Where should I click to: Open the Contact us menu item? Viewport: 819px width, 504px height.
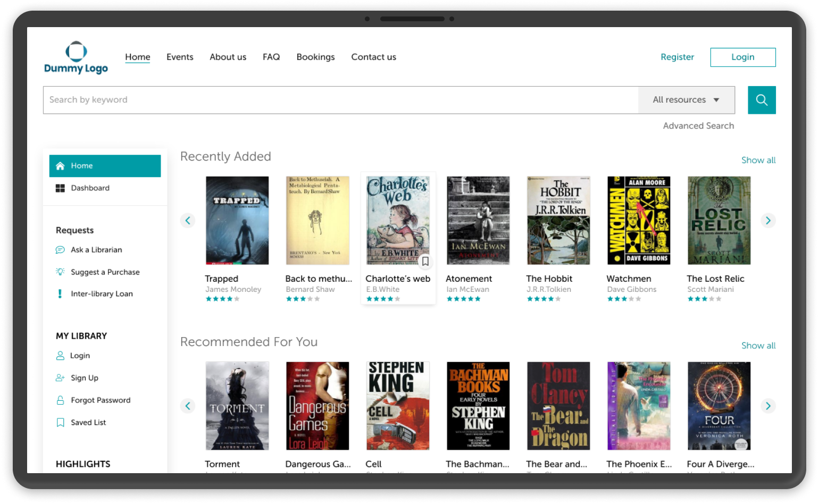click(x=373, y=57)
